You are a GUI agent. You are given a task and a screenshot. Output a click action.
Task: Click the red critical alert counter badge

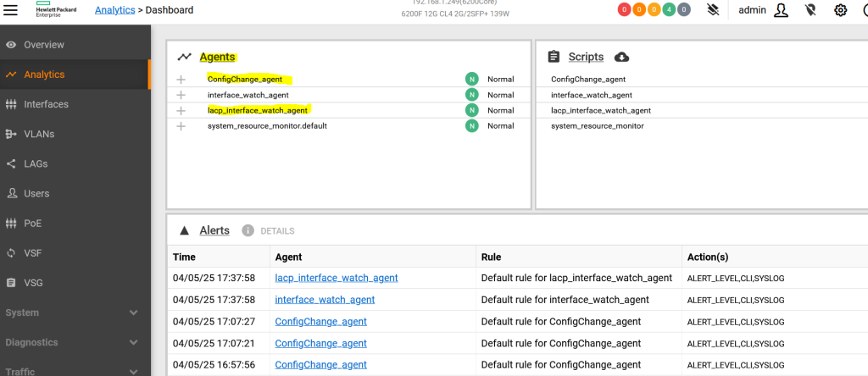pos(624,10)
